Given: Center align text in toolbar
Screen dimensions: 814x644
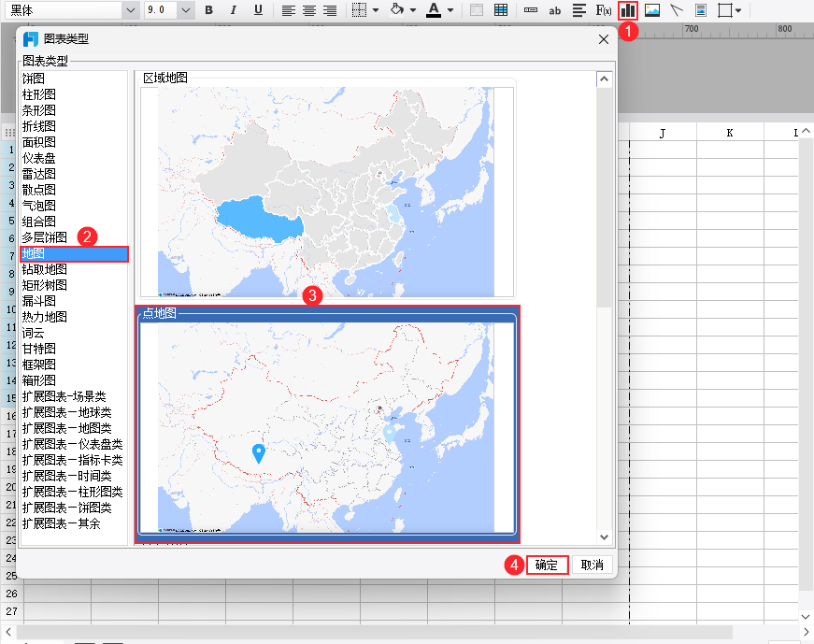Looking at the screenshot, I should 309,10.
